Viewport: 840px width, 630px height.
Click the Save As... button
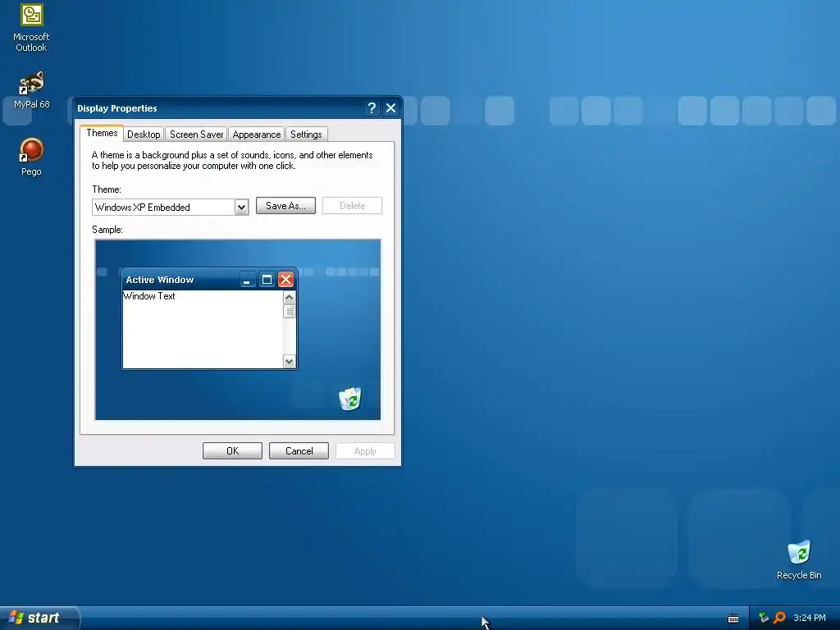coord(285,206)
